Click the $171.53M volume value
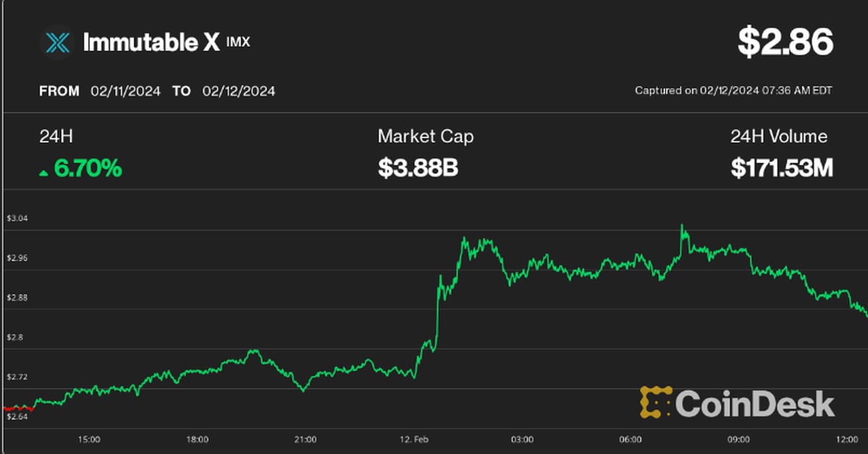 (782, 169)
